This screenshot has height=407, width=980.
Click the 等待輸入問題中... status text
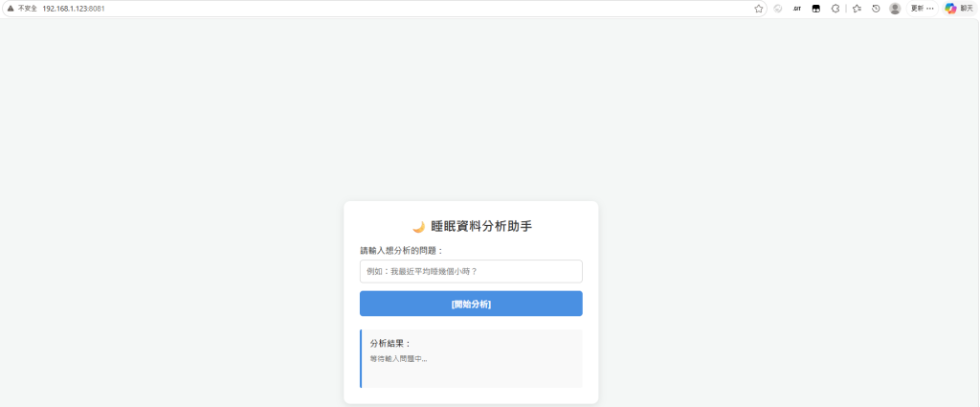(399, 359)
